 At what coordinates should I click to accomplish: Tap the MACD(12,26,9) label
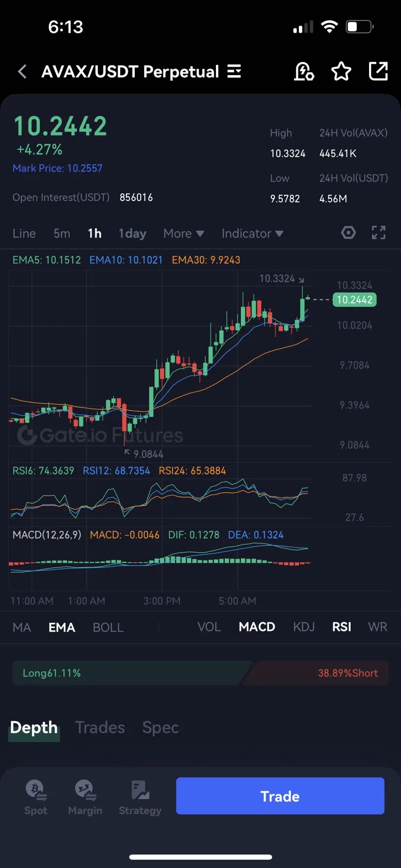coord(46,535)
